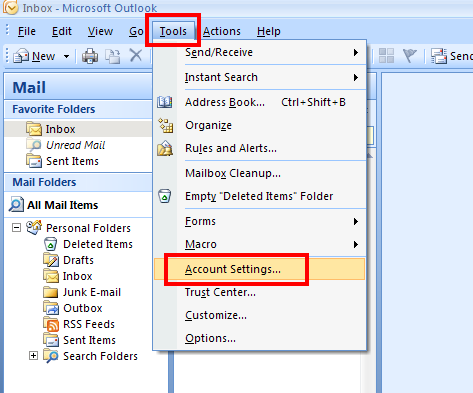The image size is (473, 393).
Task: Click the Empty Deleted Items recycle icon
Action: 164,196
